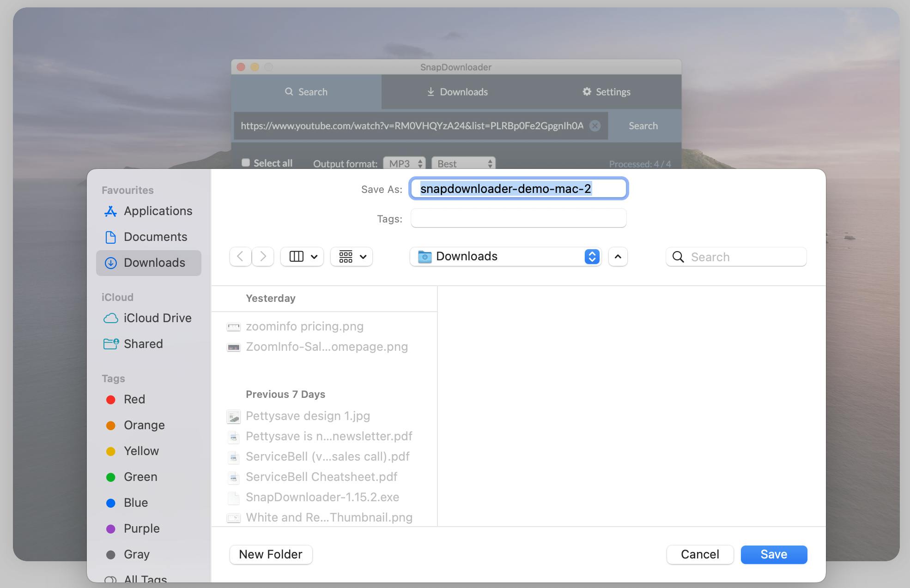The width and height of the screenshot is (910, 588).
Task: Switch to SnapDownloader Downloads tab
Action: [456, 92]
